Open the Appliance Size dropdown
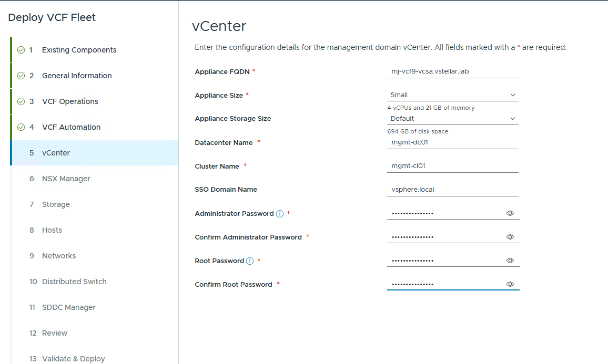 [452, 95]
